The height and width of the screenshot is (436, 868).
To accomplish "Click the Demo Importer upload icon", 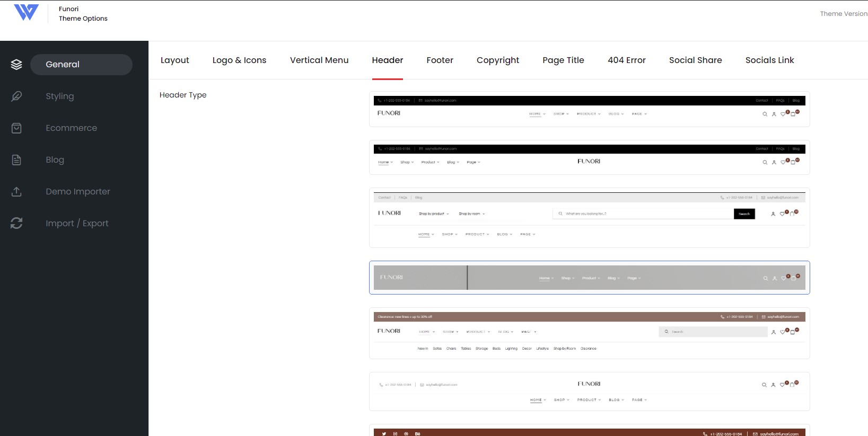I will coord(16,192).
